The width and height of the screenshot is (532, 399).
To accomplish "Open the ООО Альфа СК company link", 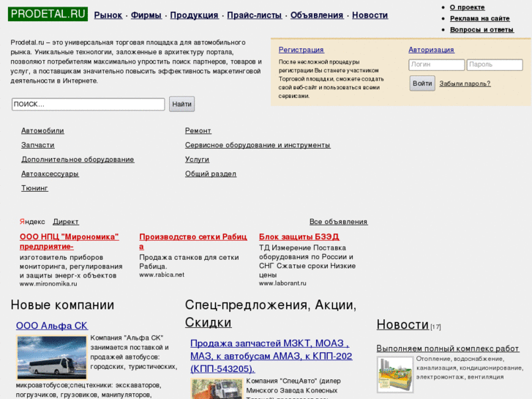I will [x=51, y=326].
